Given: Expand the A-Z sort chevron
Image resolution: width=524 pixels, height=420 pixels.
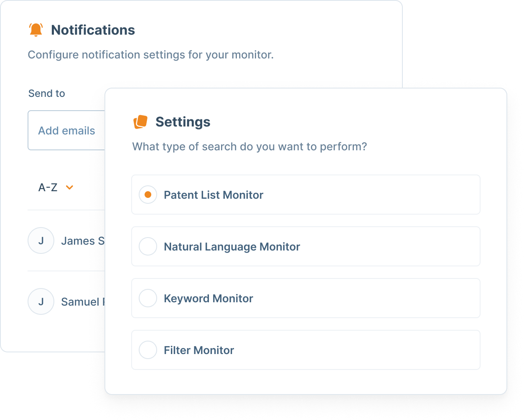Looking at the screenshot, I should point(70,188).
